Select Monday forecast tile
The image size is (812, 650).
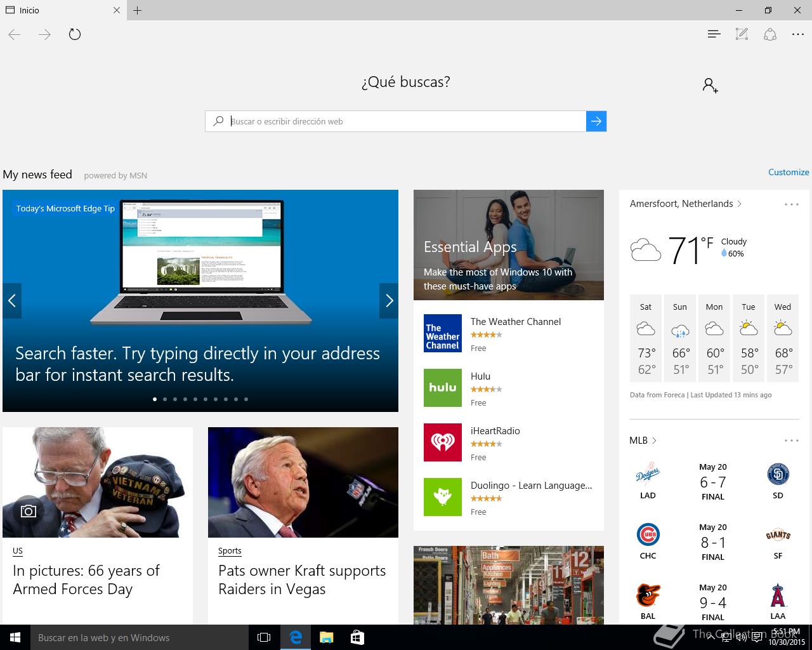pos(714,338)
